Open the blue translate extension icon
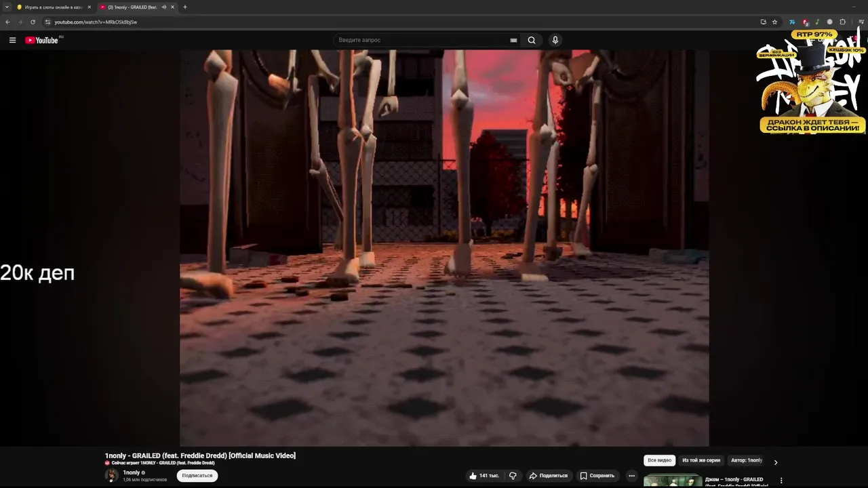Viewport: 868px width, 488px height. tap(791, 22)
